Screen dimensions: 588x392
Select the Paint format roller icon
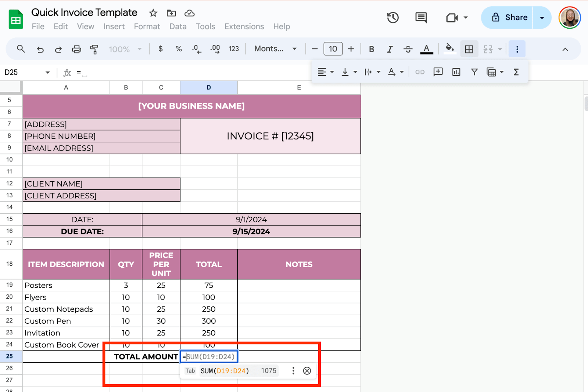point(94,49)
